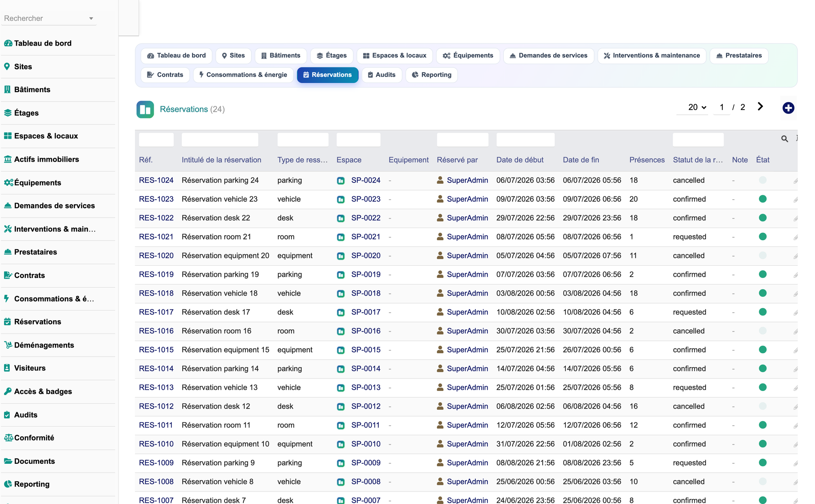This screenshot has width=815, height=504.
Task: Click the Type de ressource column header
Action: pyautogui.click(x=302, y=160)
